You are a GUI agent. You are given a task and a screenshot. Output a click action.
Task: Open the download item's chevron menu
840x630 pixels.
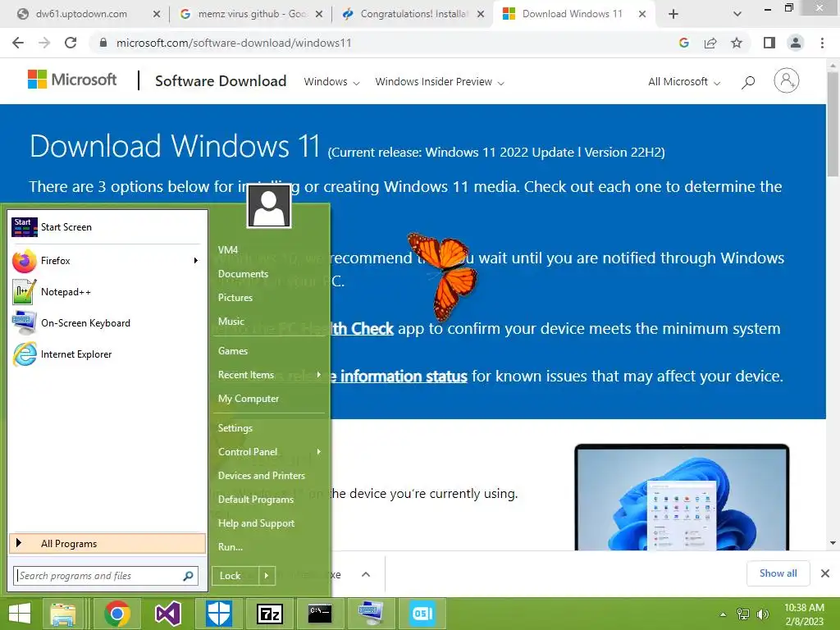[x=366, y=575]
